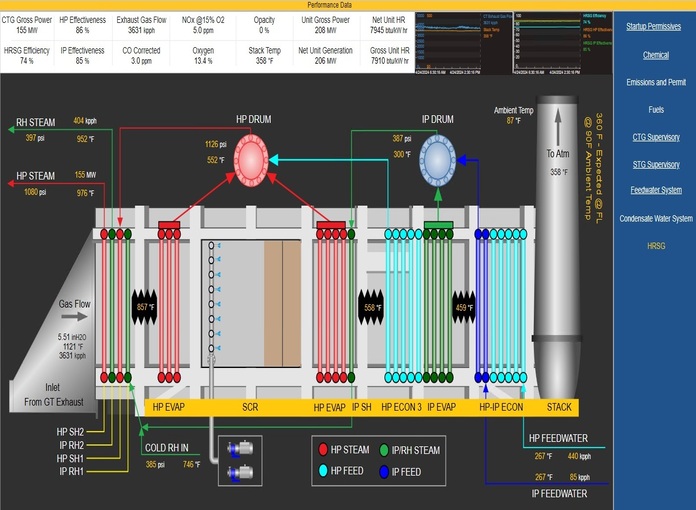Click the blue IP Drum icon
Image resolution: width=696 pixels, height=510 pixels.
click(x=438, y=160)
